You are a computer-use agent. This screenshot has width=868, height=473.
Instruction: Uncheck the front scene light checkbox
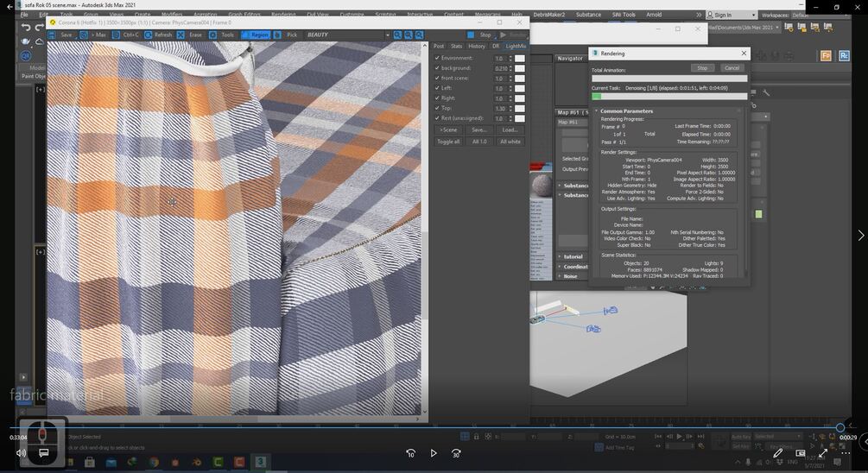(x=437, y=78)
